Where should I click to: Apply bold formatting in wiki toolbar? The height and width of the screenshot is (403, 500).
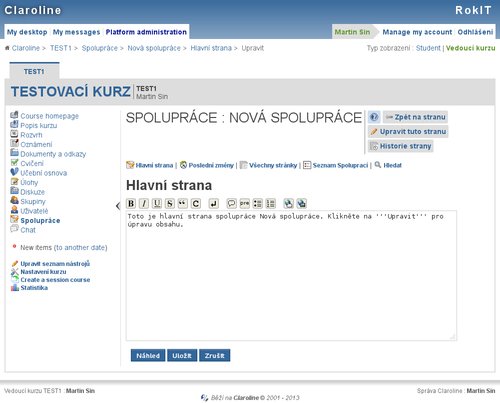point(131,203)
